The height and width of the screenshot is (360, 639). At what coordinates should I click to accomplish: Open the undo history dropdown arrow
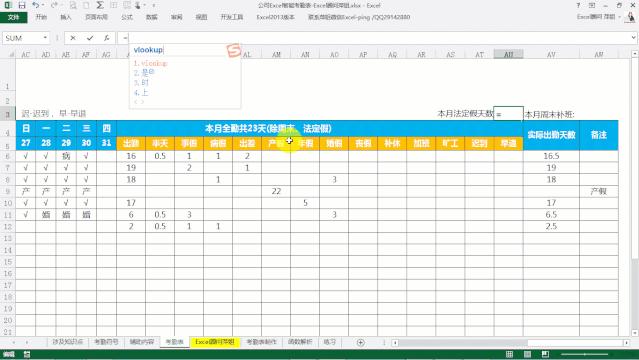[43, 5]
